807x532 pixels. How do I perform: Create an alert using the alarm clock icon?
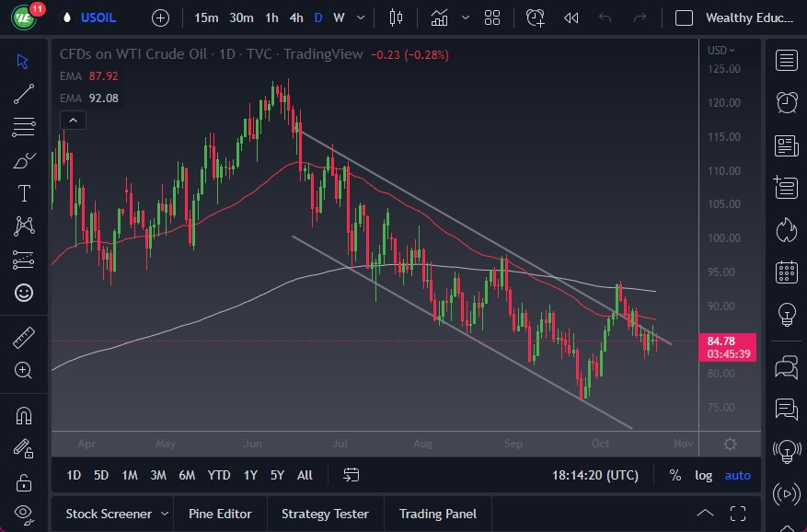pos(535,17)
